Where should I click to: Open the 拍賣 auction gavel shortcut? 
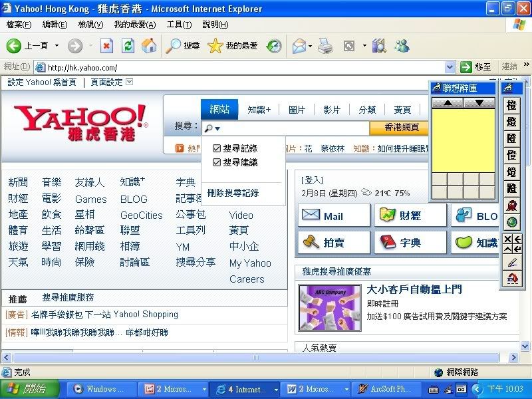pos(334,242)
